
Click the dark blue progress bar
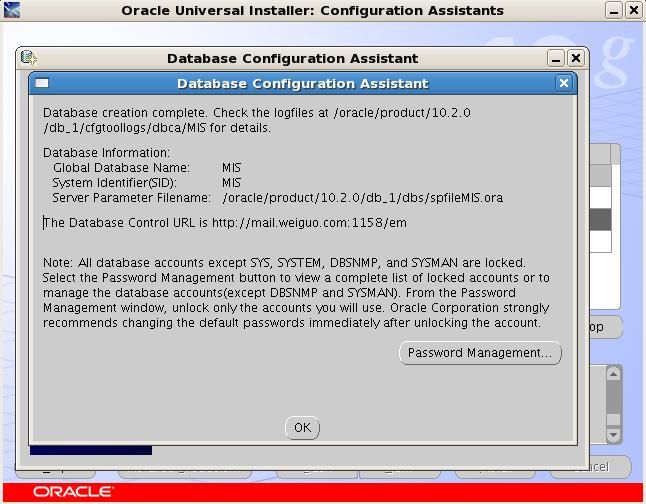[91, 450]
